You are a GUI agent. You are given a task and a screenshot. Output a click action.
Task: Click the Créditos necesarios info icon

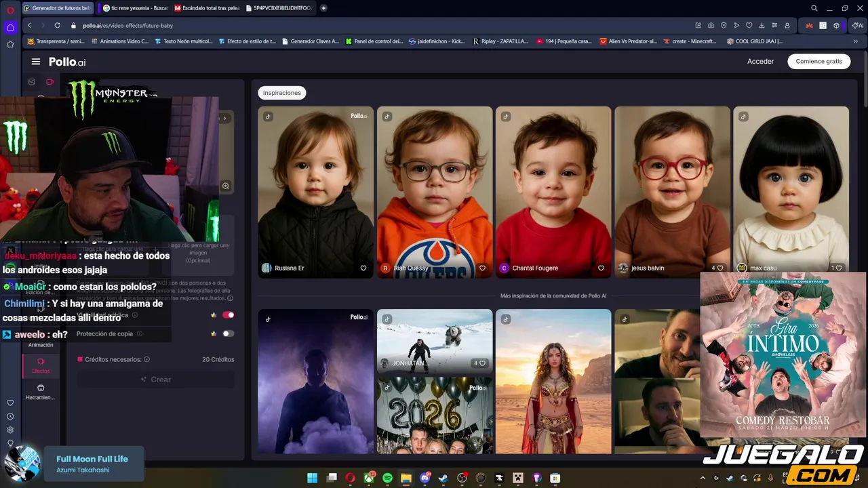coord(146,359)
